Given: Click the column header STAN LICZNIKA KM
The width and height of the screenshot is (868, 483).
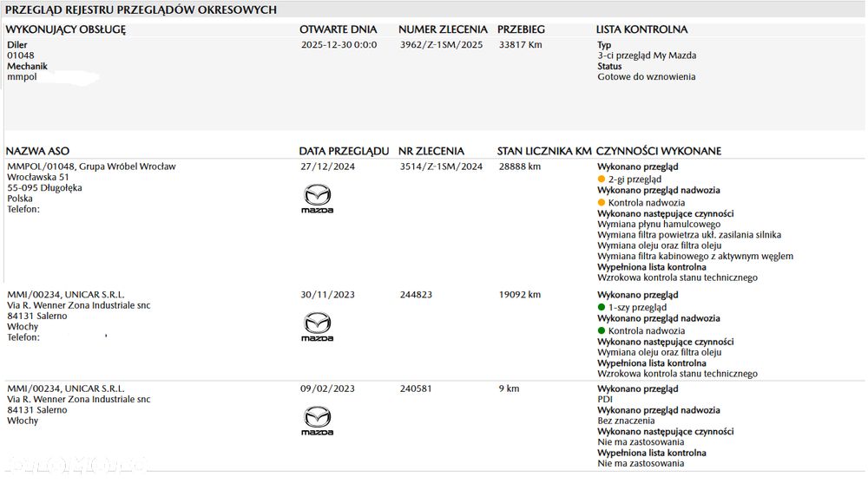Looking at the screenshot, I should (544, 151).
